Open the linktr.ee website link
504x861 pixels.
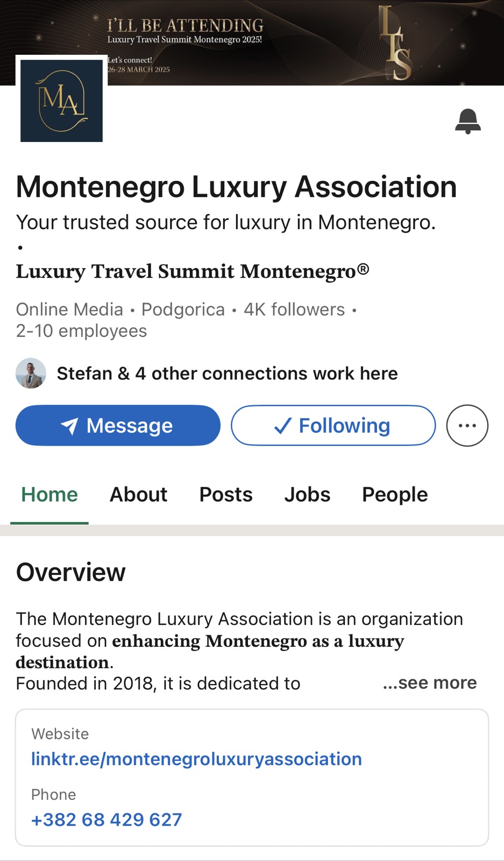click(196, 759)
